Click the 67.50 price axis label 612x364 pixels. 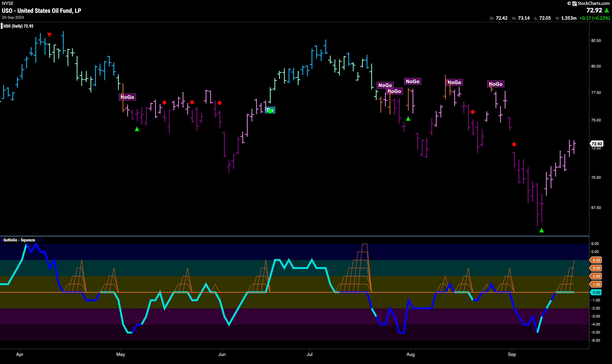click(x=596, y=208)
